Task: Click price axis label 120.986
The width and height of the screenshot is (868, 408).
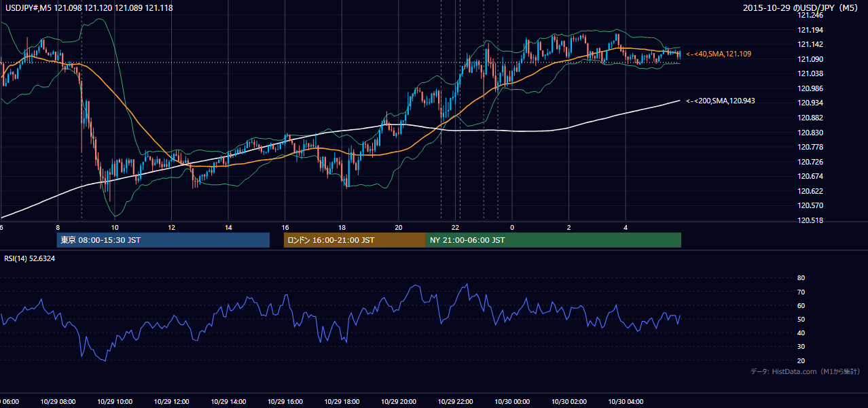Action: (x=810, y=88)
